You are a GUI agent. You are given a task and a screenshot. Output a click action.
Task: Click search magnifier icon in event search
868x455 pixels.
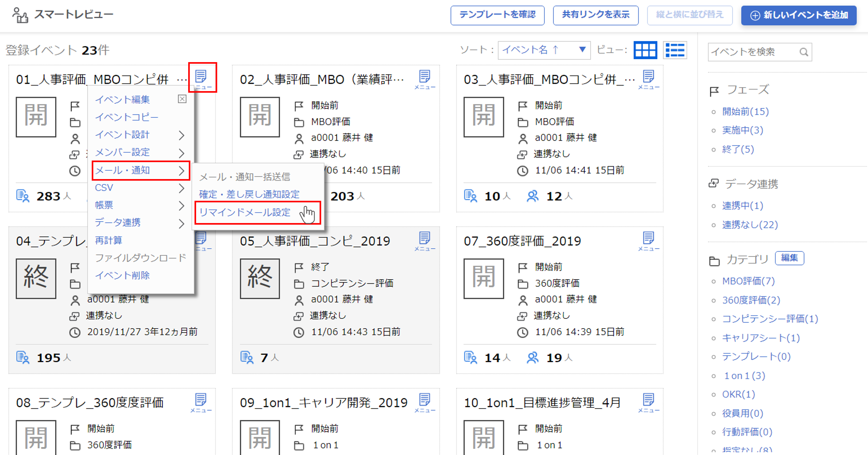(804, 52)
